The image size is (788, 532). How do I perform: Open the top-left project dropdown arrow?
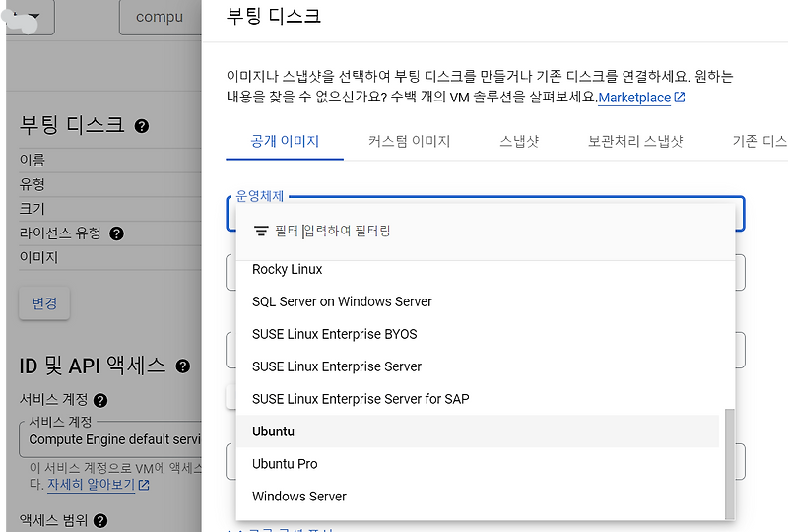coord(32,17)
